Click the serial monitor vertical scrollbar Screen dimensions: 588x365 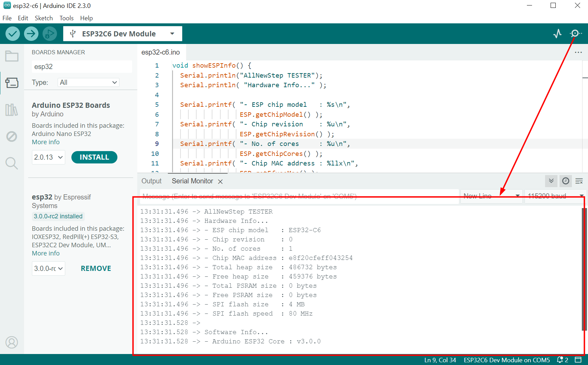(x=584, y=269)
